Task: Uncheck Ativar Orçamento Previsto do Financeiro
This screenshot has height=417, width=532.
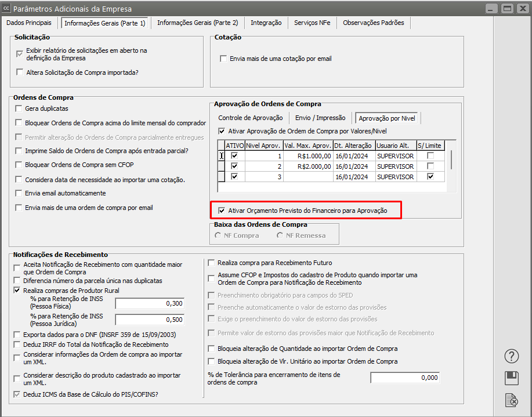Action: click(222, 211)
